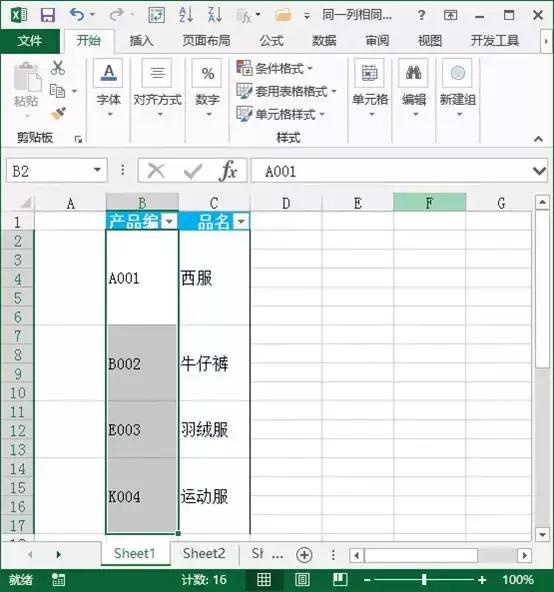Click the Paste clipboard icon
This screenshot has height=592, width=554.
point(27,77)
